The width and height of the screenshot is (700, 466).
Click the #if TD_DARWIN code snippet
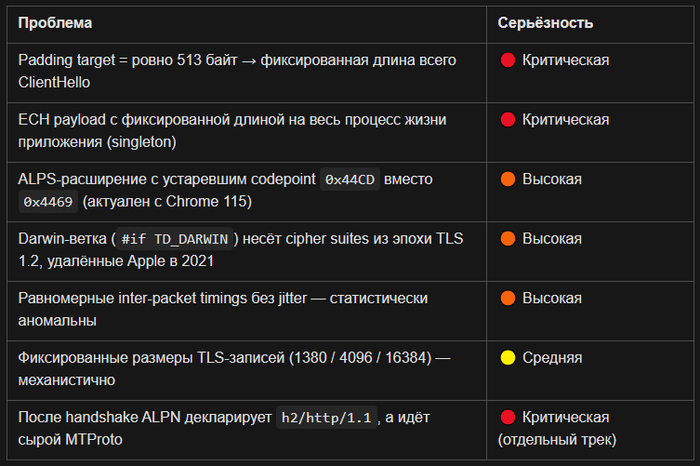click(176, 239)
